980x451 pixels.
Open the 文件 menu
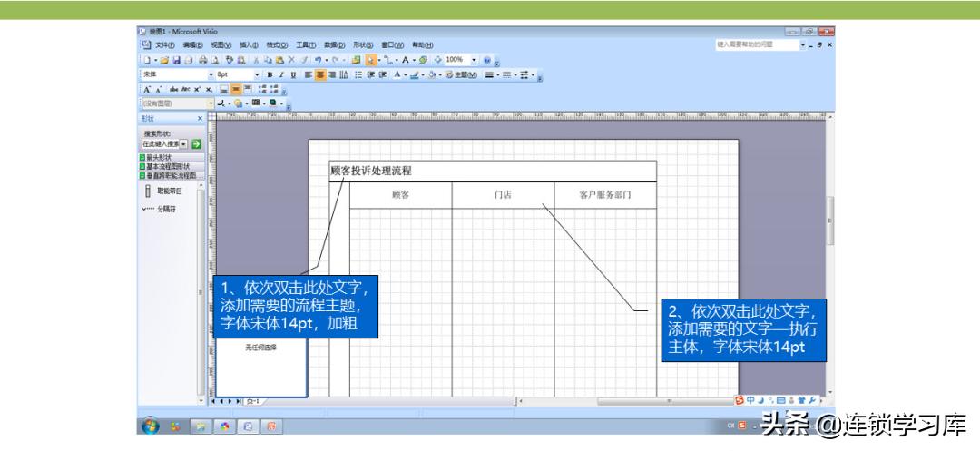pyautogui.click(x=165, y=45)
